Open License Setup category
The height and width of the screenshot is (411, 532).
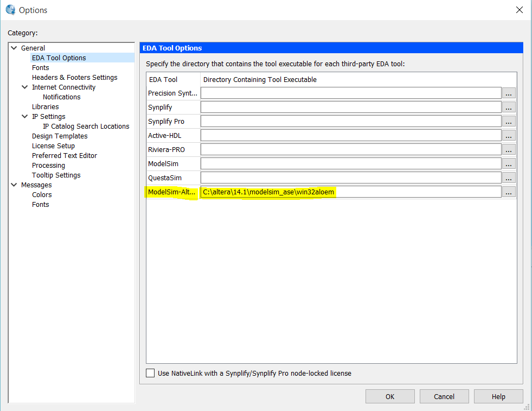tap(53, 146)
